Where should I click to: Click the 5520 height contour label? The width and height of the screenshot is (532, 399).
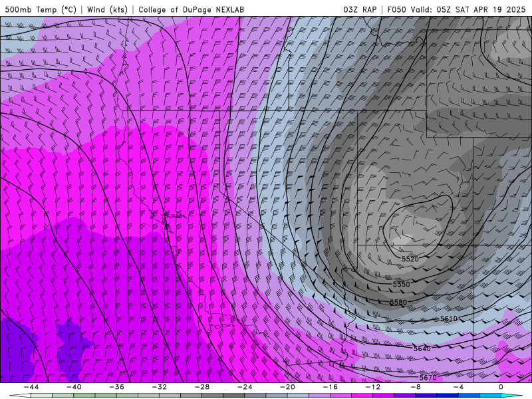click(x=410, y=259)
